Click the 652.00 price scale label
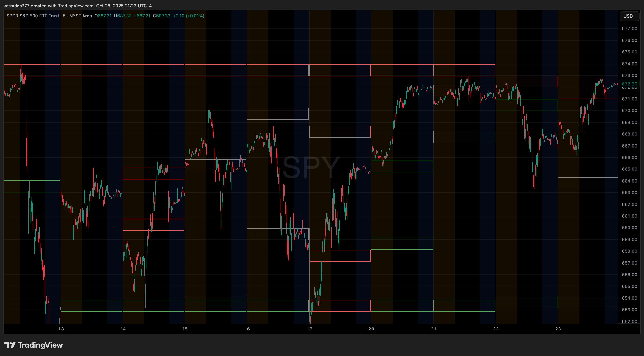 point(629,321)
